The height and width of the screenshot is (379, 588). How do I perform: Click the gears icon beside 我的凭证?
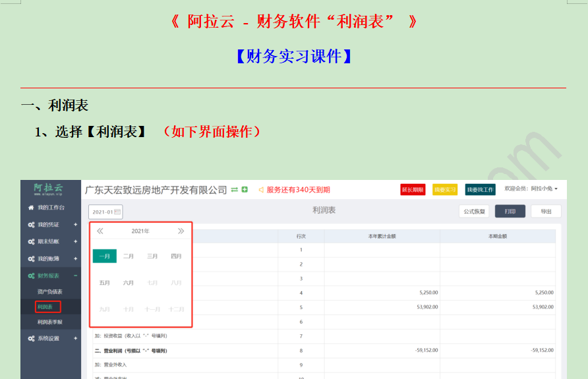[31, 225]
